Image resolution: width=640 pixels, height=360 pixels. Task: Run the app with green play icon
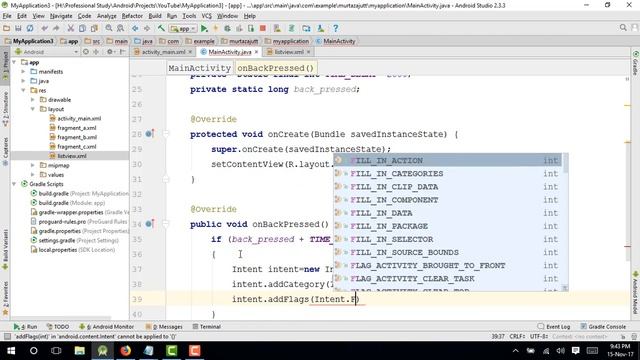click(x=204, y=29)
